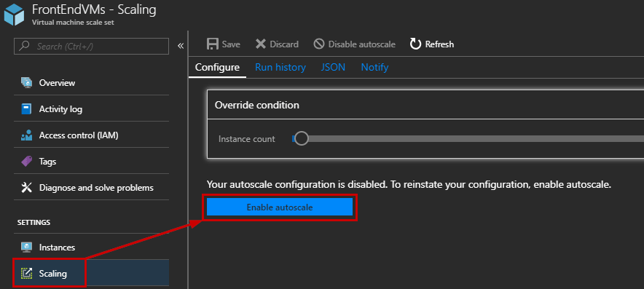The image size is (644, 289).
Task: Focus the Search (Ctrl+/) input field
Action: [x=91, y=47]
